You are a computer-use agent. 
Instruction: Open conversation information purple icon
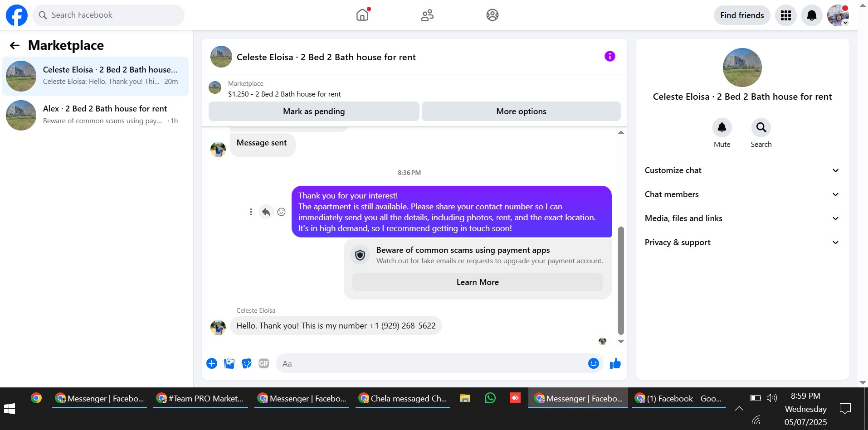coord(610,56)
